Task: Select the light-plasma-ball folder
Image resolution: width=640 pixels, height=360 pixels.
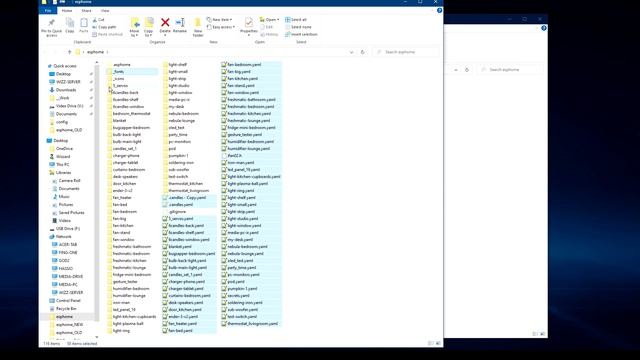Action: click(128, 324)
